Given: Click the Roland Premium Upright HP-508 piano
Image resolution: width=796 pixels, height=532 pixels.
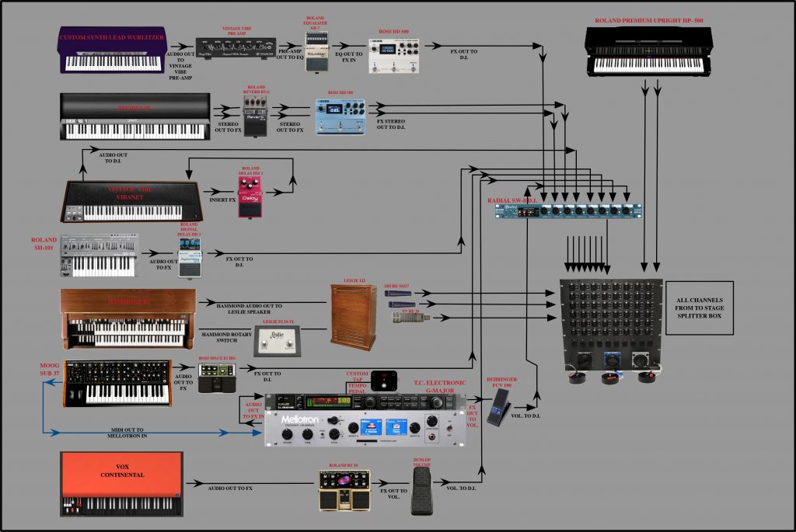Looking at the screenshot, I should pyautogui.click(x=650, y=54).
